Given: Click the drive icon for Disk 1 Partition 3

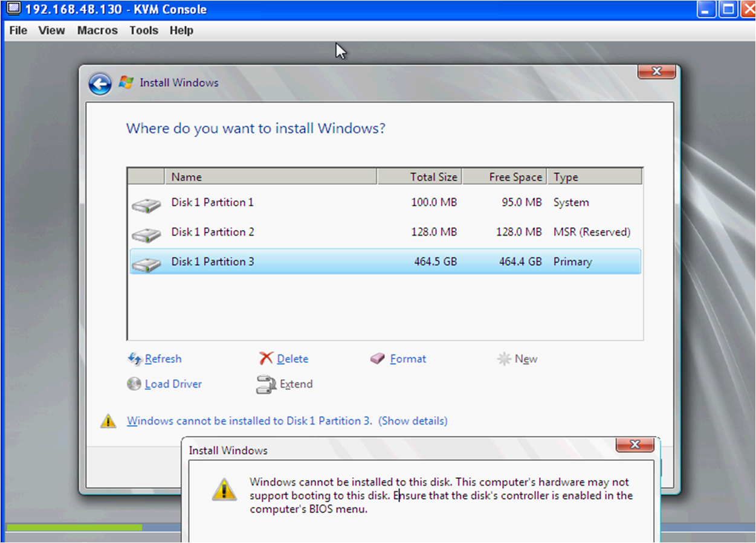Looking at the screenshot, I should [146, 265].
